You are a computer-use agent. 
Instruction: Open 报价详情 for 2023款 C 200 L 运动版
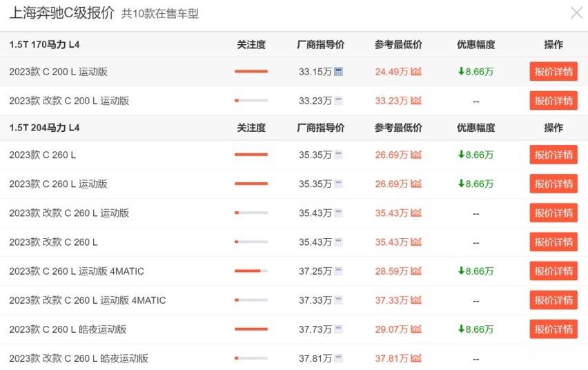(553, 71)
